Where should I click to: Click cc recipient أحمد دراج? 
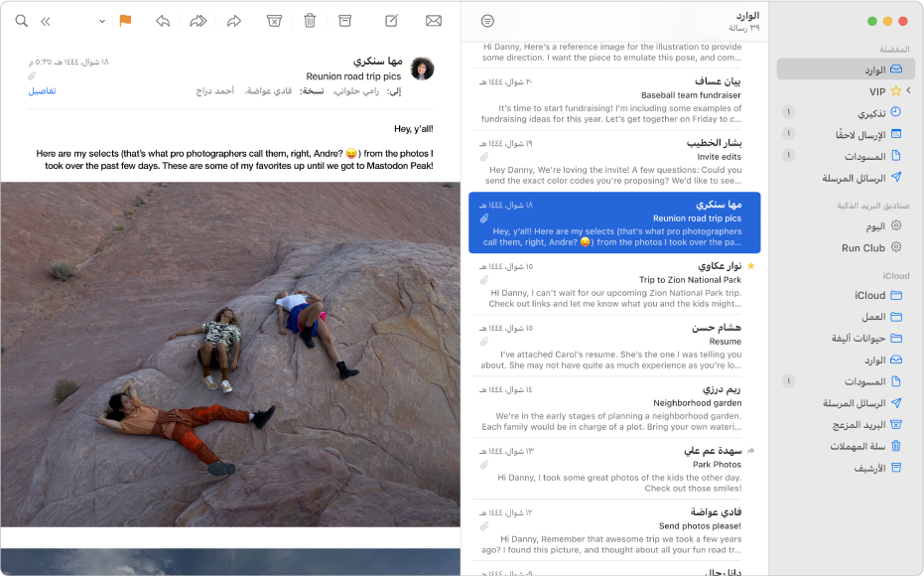[x=215, y=90]
